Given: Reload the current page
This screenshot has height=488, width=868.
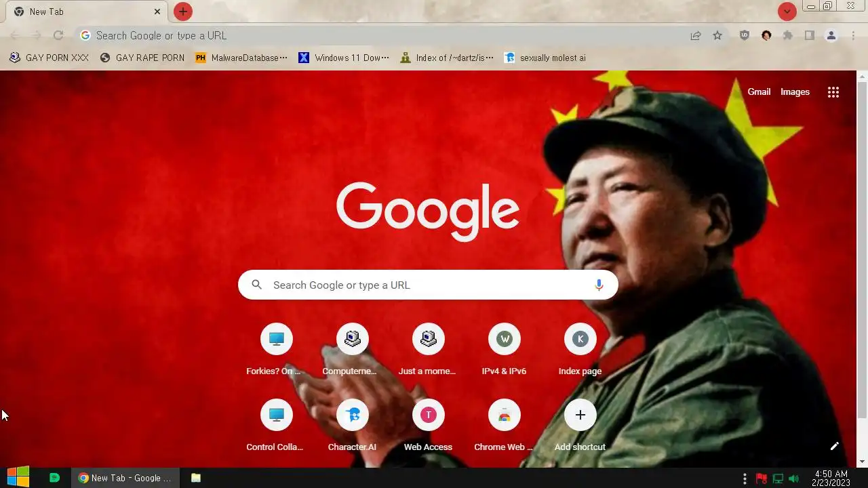Looking at the screenshot, I should pyautogui.click(x=58, y=35).
